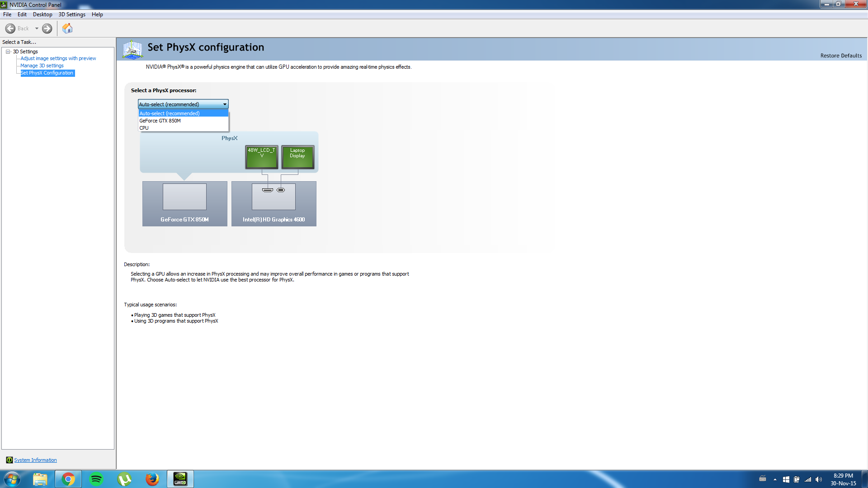Open the System Information link
The image size is (868, 488).
point(35,460)
